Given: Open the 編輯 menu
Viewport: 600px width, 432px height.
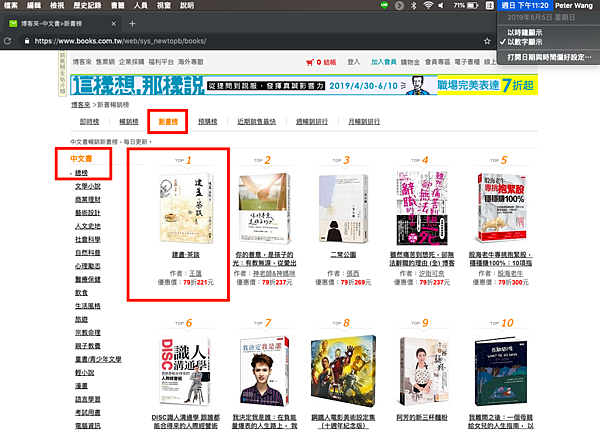Looking at the screenshot, I should [34, 5].
